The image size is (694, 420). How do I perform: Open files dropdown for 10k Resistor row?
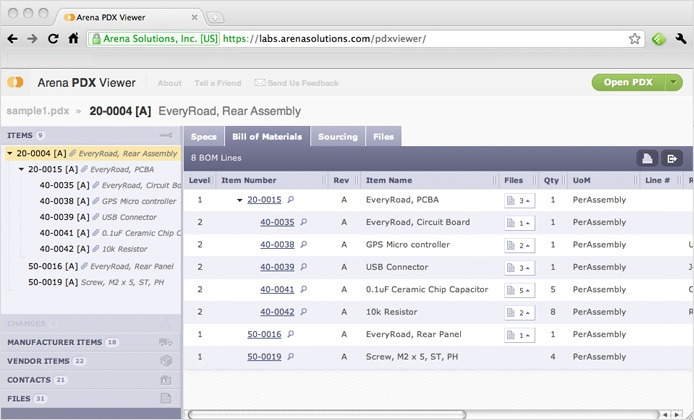[519, 312]
